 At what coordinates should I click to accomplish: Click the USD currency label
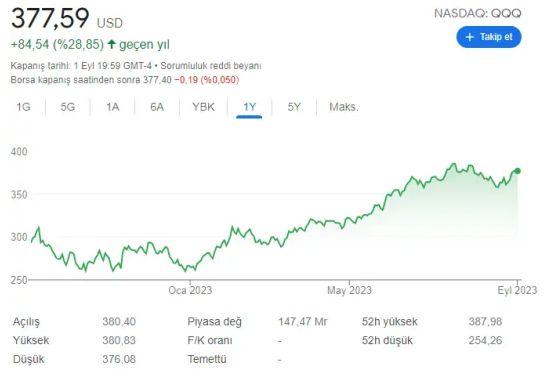tap(110, 23)
